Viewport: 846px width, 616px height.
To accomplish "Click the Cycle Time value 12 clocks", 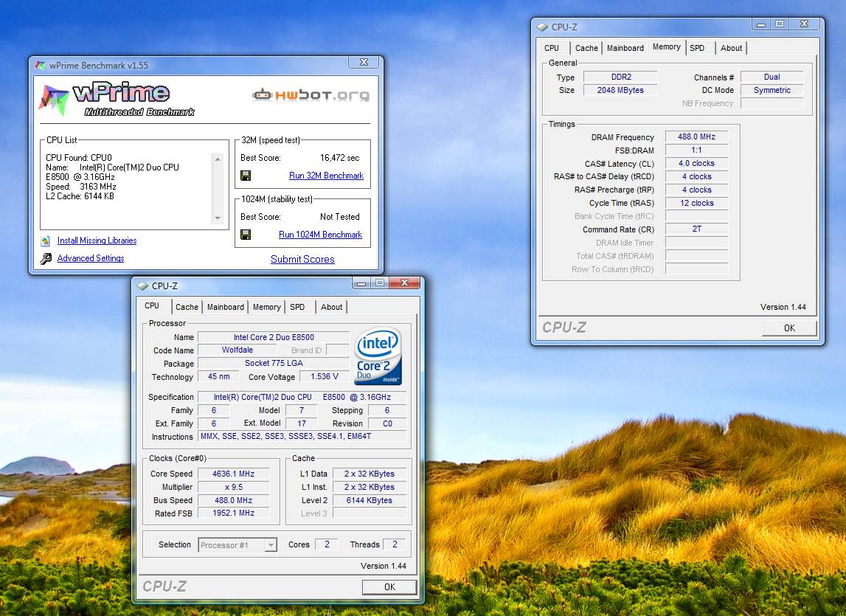I will [x=696, y=203].
